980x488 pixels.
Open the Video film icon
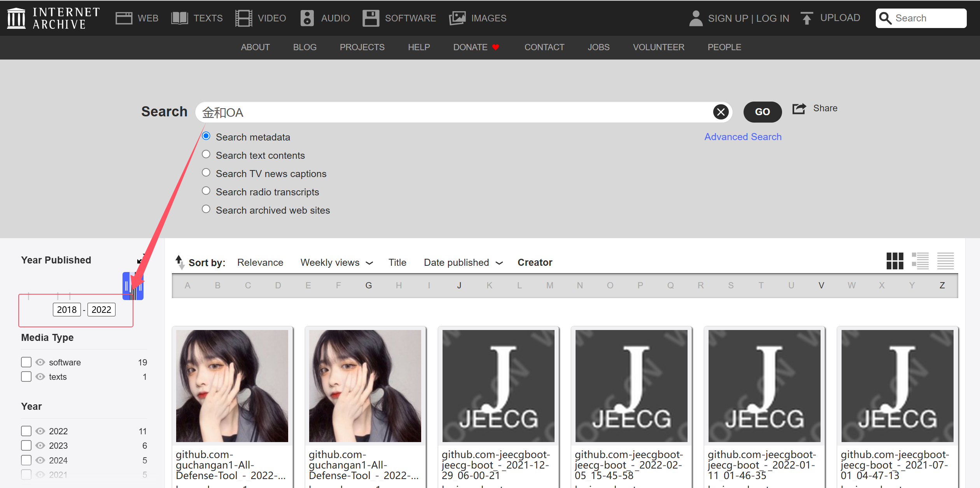[x=244, y=18]
